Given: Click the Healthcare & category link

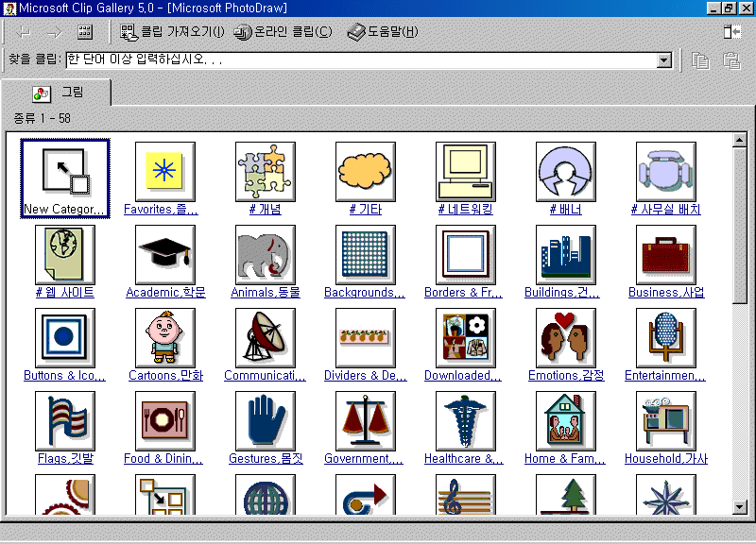Looking at the screenshot, I should coord(464,458).
